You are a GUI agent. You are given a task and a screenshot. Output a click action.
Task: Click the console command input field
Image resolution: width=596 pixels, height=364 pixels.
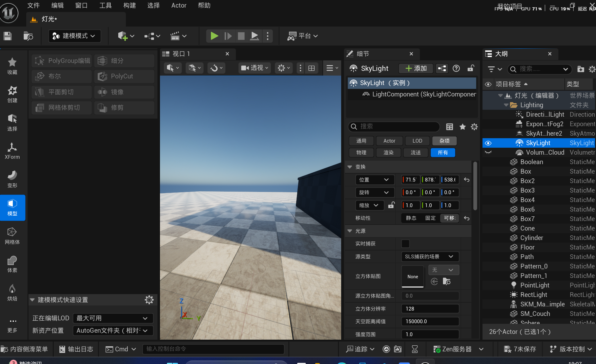point(214,349)
